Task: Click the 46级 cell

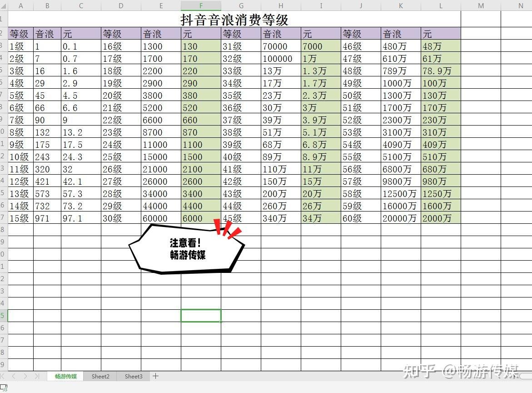Action: tap(361, 46)
